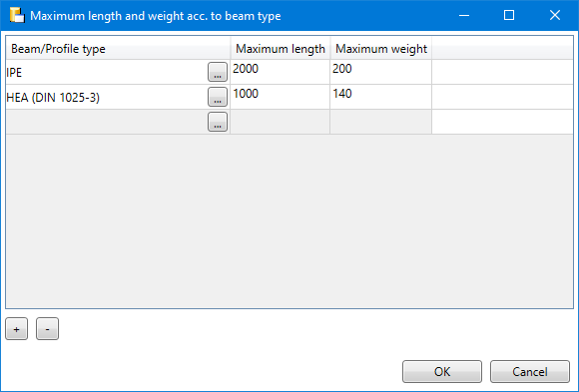Click the Maximum weight column header
Viewport: 579px width, 392px height.
coord(381,48)
